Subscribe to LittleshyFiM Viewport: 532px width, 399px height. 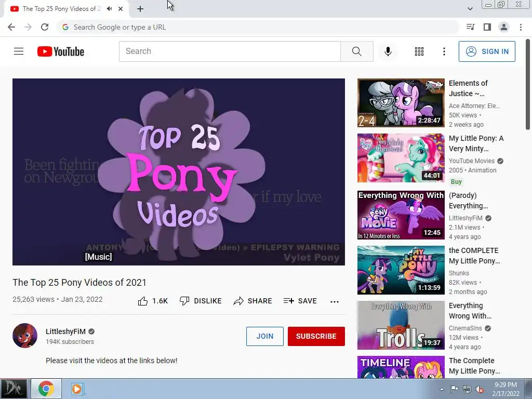pos(316,336)
